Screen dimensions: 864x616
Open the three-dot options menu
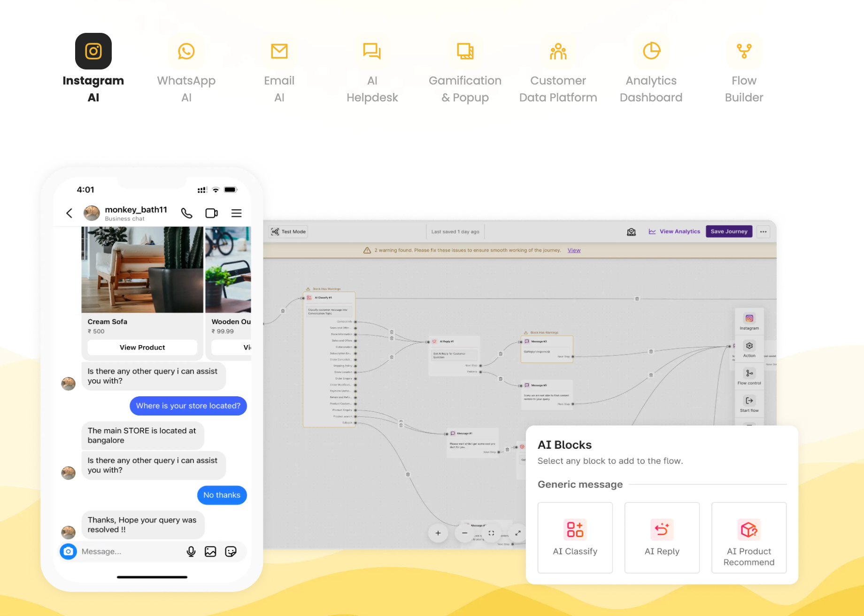(x=764, y=231)
